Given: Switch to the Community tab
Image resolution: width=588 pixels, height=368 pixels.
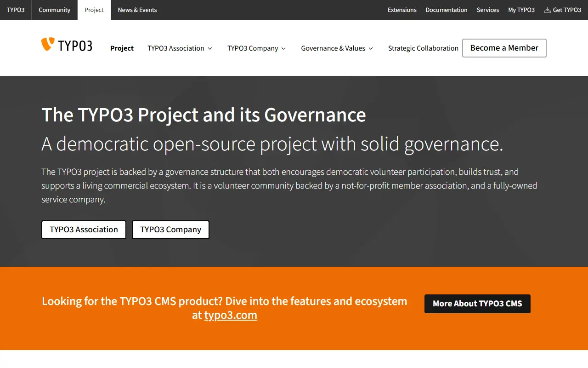Looking at the screenshot, I should coord(55,10).
